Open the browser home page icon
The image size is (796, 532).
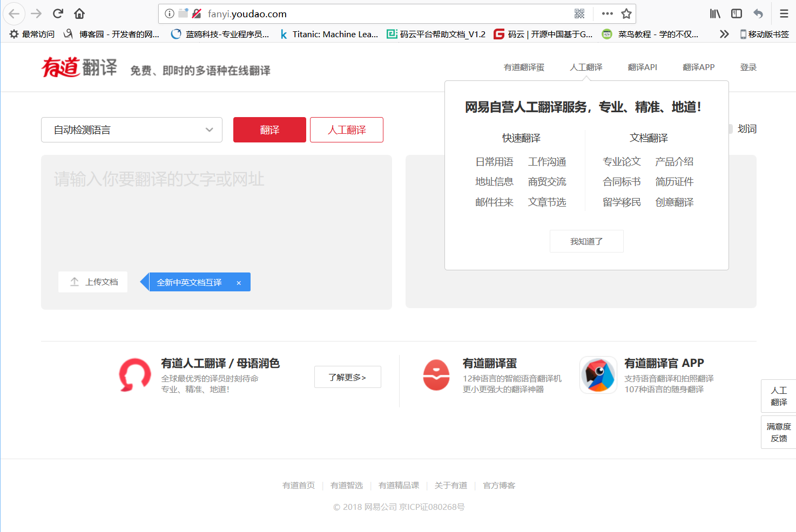pos(79,13)
